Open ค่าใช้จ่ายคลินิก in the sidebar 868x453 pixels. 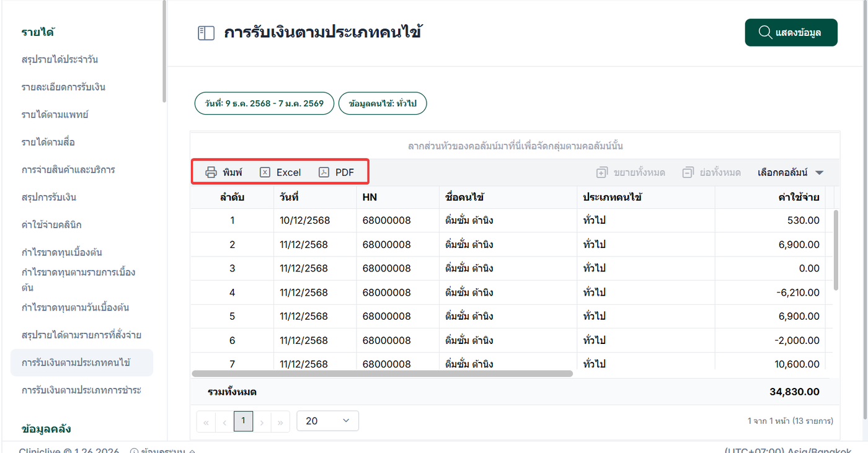51,224
